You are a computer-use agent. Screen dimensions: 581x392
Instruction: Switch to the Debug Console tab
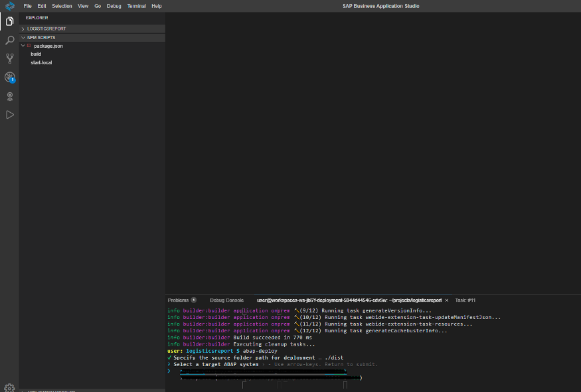[x=227, y=300]
